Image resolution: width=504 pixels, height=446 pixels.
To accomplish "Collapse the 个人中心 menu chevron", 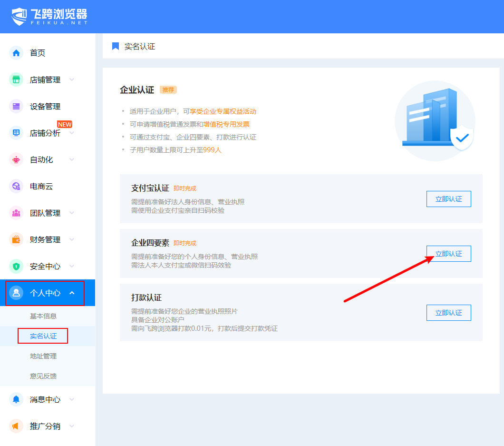I will click(72, 293).
